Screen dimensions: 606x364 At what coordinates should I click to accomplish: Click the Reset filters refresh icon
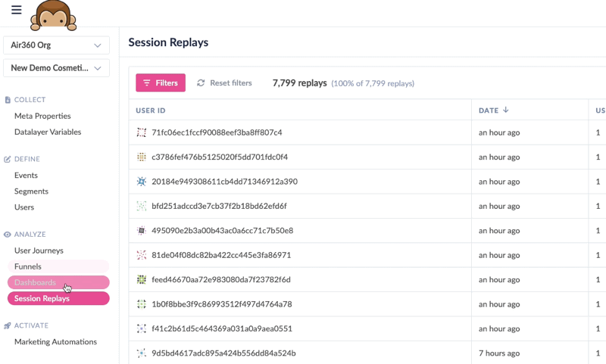point(201,83)
